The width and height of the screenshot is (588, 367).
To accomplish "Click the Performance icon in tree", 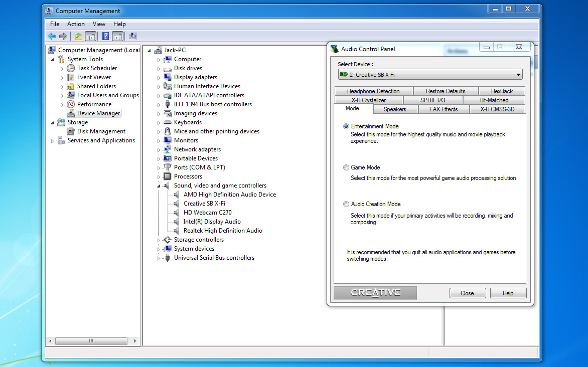I will [x=71, y=104].
